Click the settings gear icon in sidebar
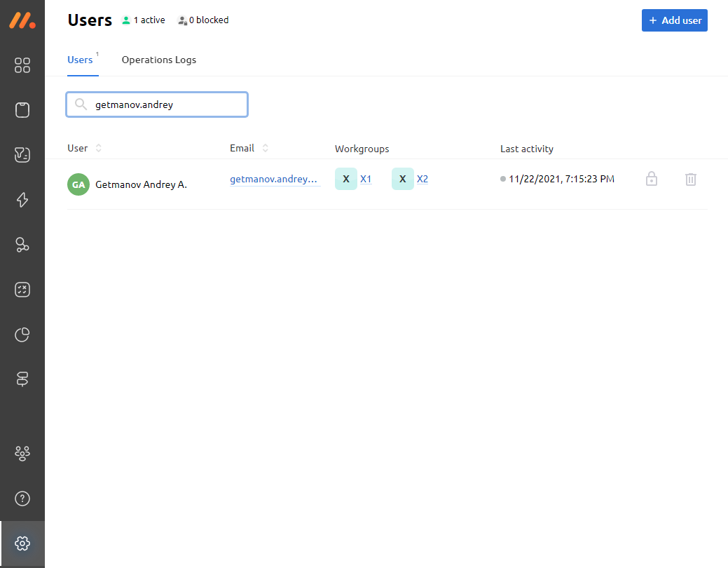 [22, 543]
